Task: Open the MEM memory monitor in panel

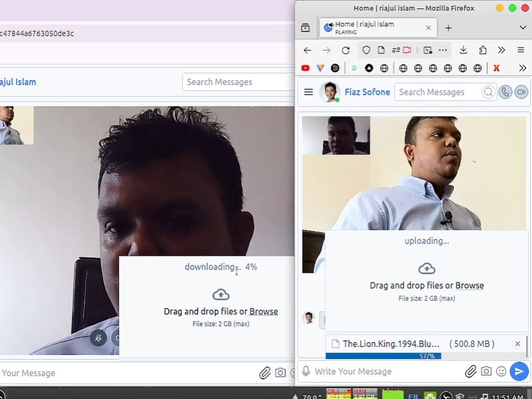Action: pyautogui.click(x=365, y=394)
